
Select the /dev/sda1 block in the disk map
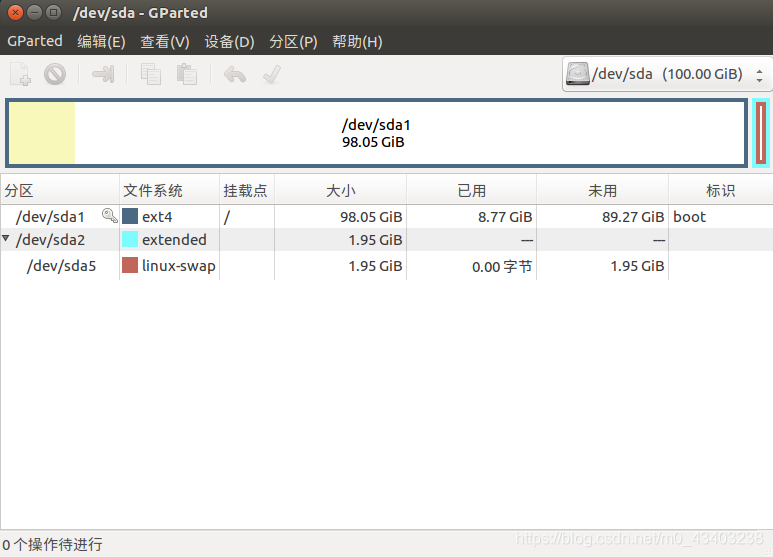376,133
